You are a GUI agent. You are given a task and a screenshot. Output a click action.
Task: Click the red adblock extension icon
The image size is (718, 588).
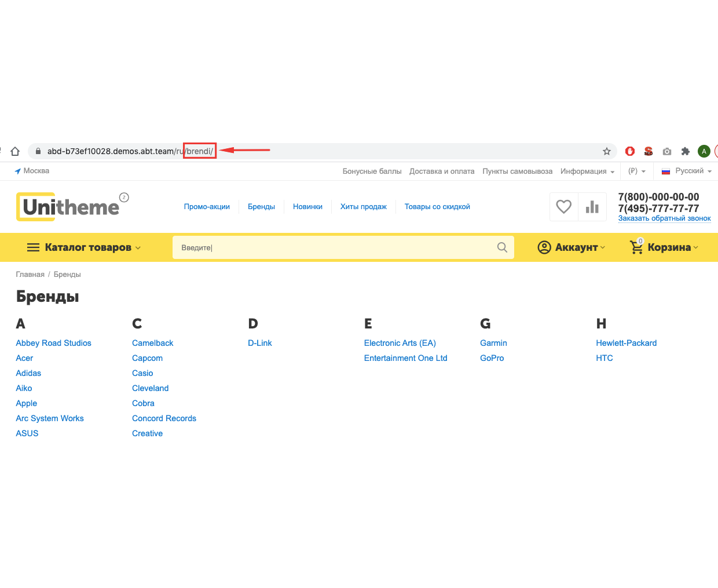point(630,151)
